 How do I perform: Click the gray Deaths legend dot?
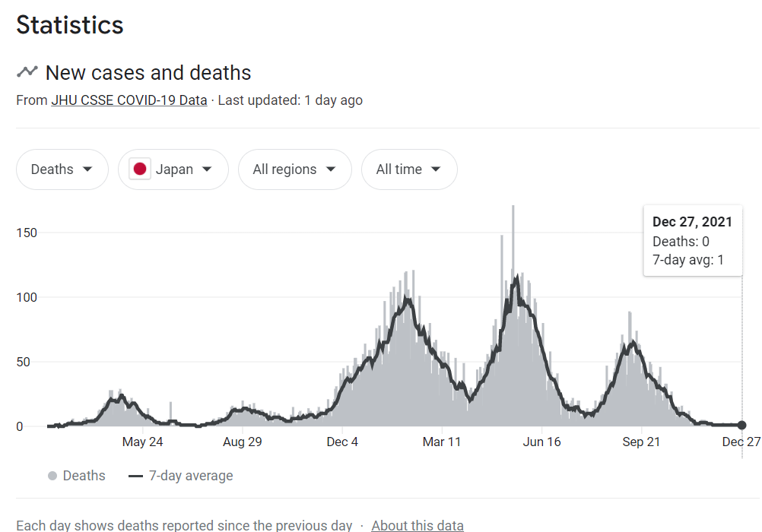click(52, 476)
